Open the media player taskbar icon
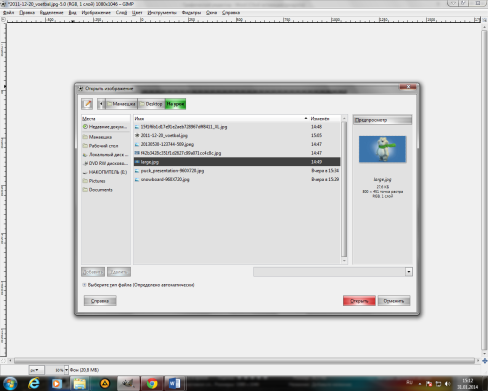The width and height of the screenshot is (488, 391). tap(57, 383)
